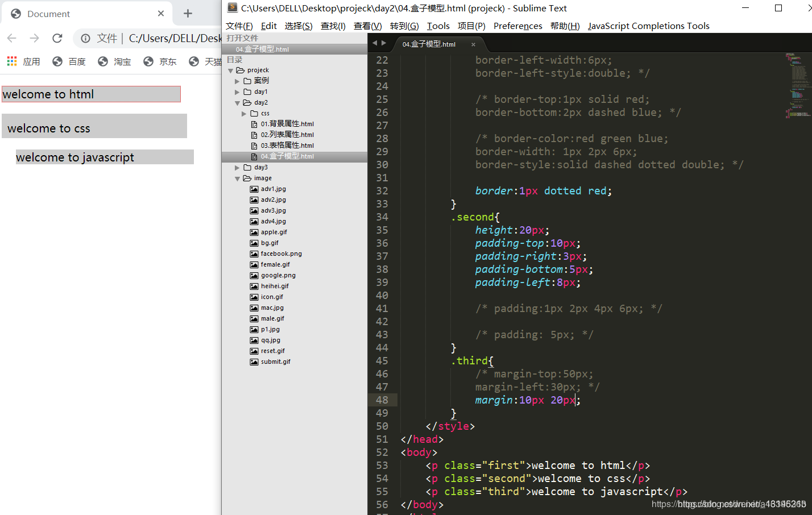
Task: Open the Preferences menu
Action: [x=518, y=26]
